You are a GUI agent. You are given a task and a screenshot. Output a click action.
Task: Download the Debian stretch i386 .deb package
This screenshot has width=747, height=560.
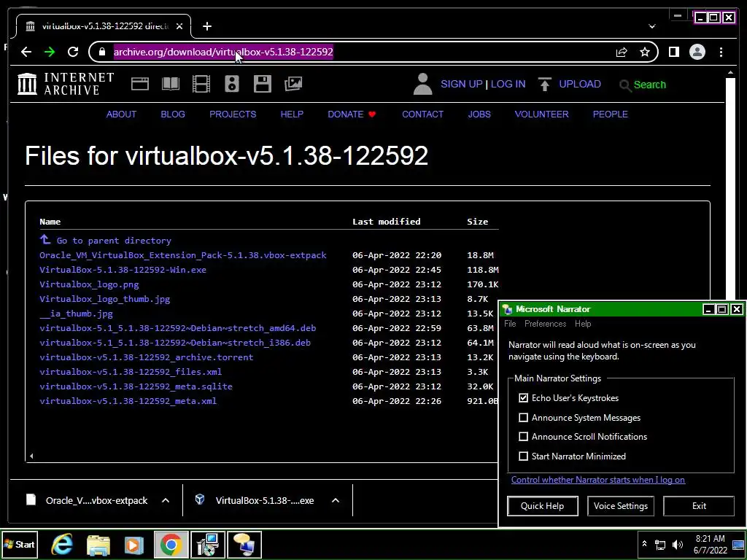coord(175,343)
